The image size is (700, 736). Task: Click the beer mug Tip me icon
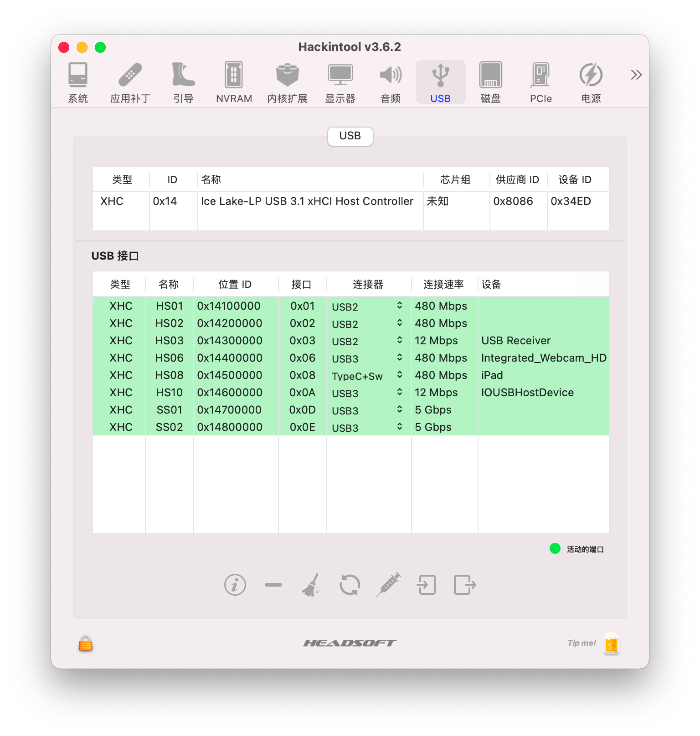(x=612, y=643)
